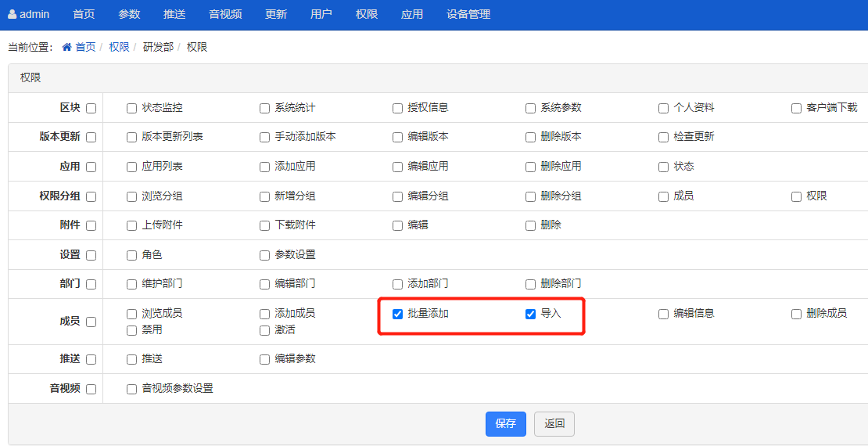This screenshot has width=868, height=446.
Task: Follow the 权限 breadcrumb link
Action: point(119,47)
